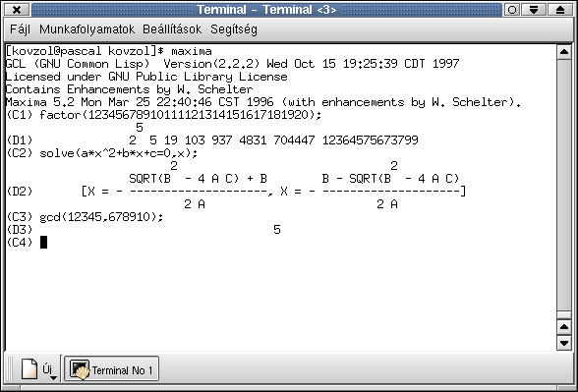Click the new-document page icon labeled Új

point(29,368)
